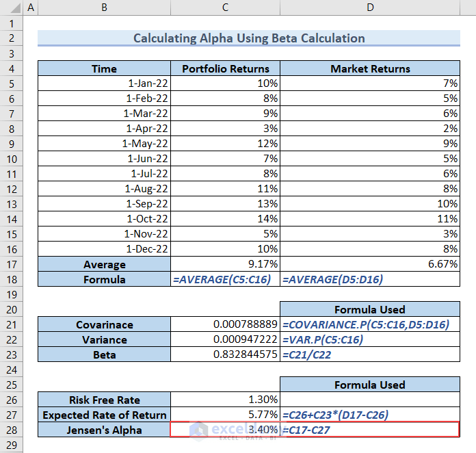Click the =C26+C23*(D17-C26) formula text

(335, 415)
